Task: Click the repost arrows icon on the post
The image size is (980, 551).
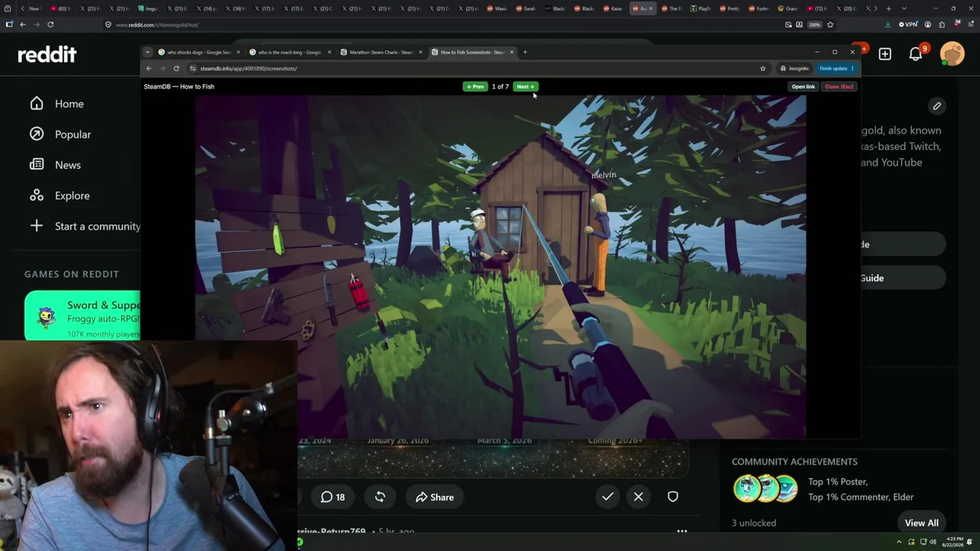Action: 380,497
